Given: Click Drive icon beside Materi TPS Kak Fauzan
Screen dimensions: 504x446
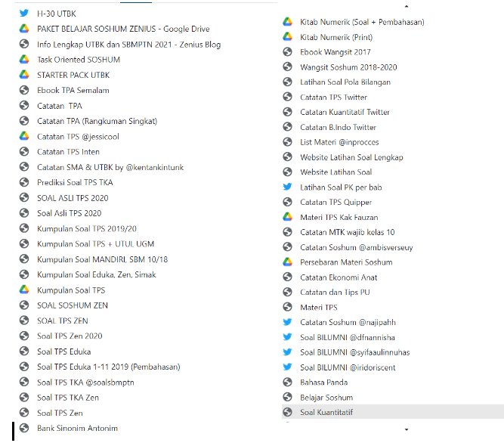Looking at the screenshot, I should [x=287, y=217].
